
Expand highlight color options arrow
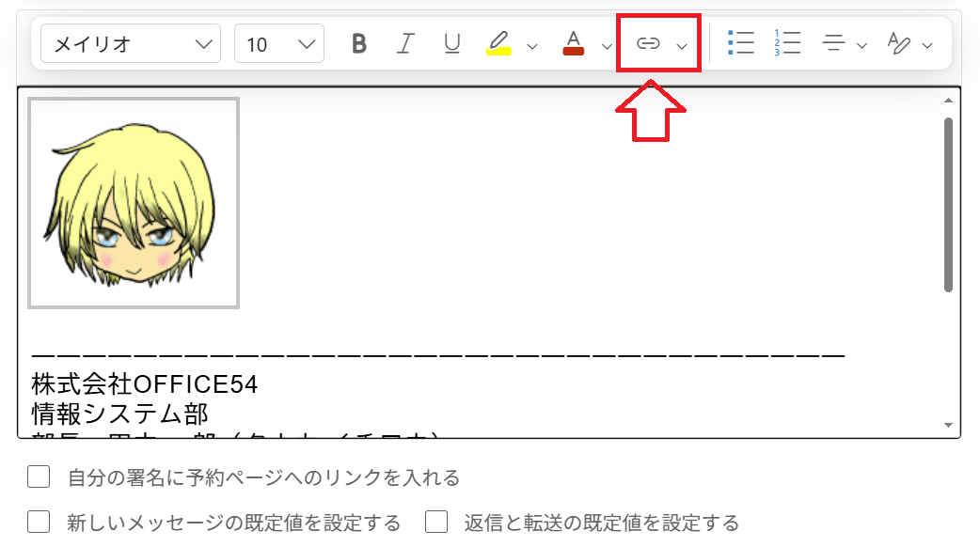click(x=532, y=46)
